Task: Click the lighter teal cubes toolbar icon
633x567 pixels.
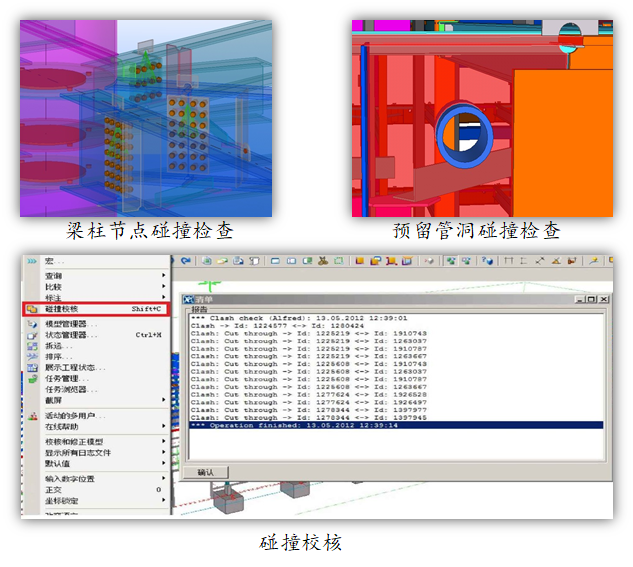Action: pyautogui.click(x=466, y=261)
